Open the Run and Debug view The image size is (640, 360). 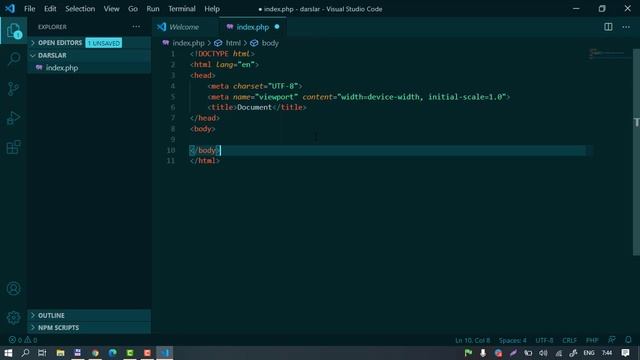(13, 118)
